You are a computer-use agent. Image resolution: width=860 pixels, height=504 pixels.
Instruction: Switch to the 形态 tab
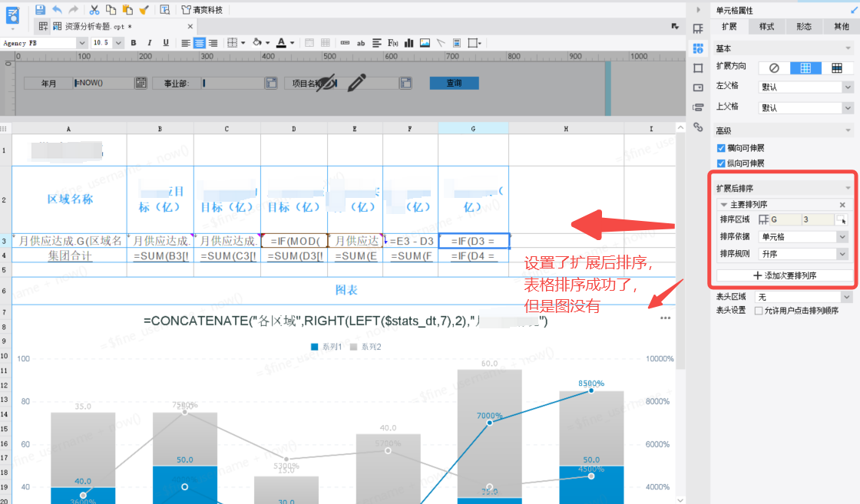pos(803,26)
